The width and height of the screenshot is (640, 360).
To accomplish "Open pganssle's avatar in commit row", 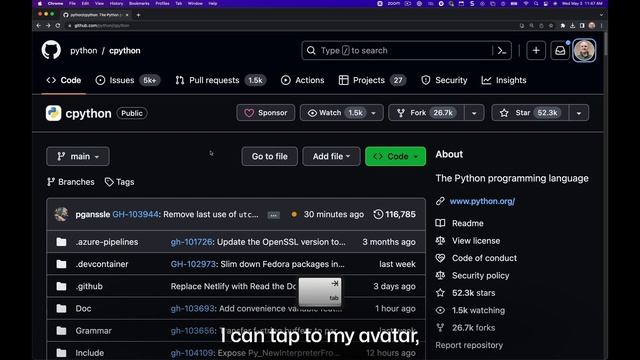I will 62,214.
